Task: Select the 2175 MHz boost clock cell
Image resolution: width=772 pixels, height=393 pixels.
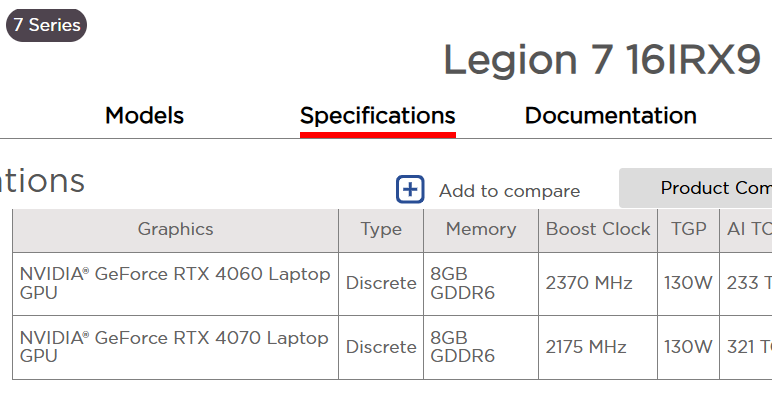Action: pyautogui.click(x=598, y=347)
